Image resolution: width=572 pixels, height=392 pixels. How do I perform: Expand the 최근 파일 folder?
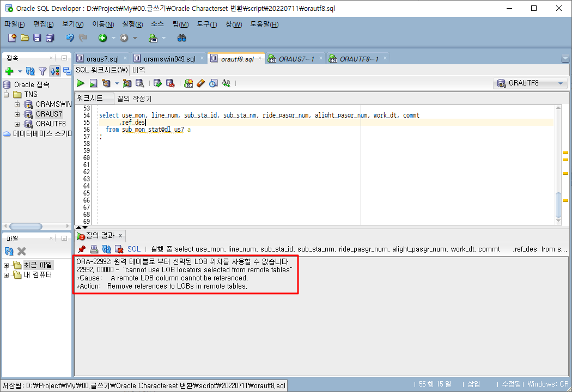pos(7,265)
